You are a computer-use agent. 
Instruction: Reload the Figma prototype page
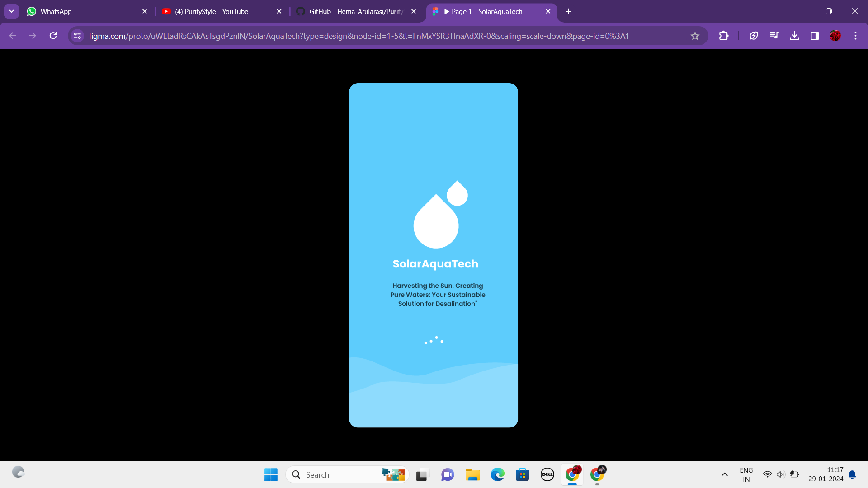tap(53, 36)
